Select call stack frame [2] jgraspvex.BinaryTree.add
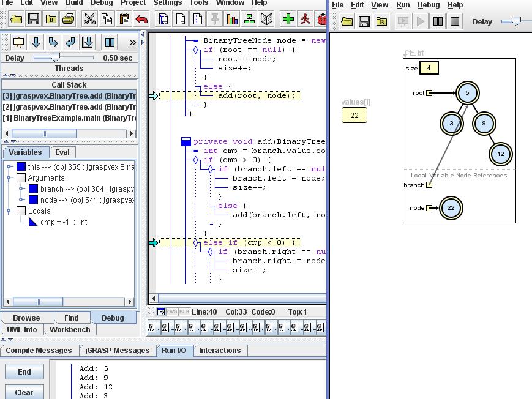Screen dimensions: 532x399 click(x=69, y=107)
